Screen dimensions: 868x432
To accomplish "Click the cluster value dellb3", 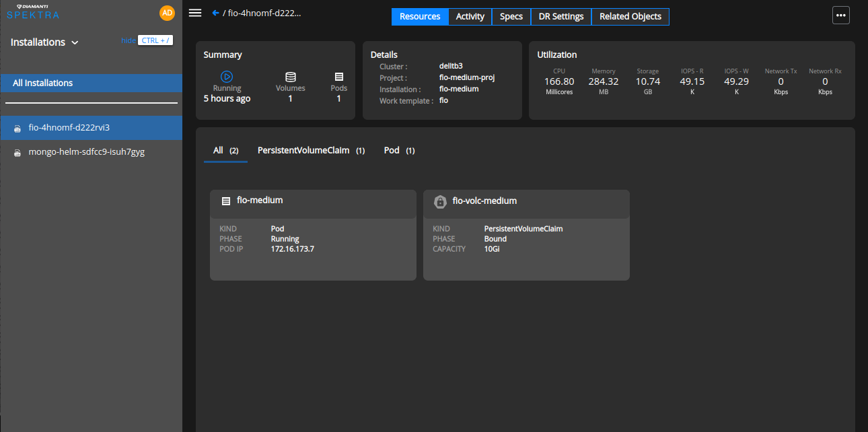I will click(451, 67).
